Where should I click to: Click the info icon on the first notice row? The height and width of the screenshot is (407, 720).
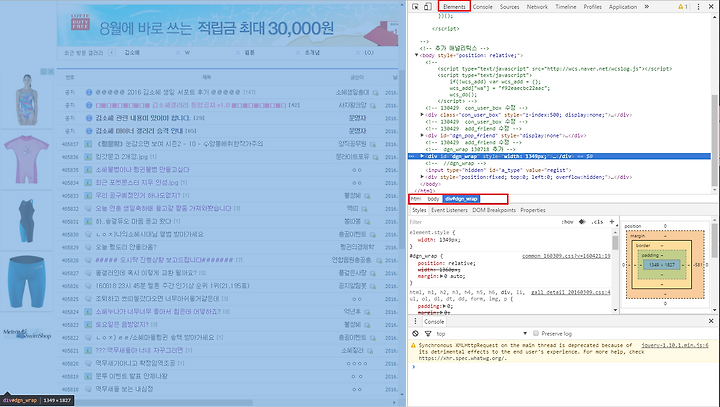pyautogui.click(x=89, y=92)
